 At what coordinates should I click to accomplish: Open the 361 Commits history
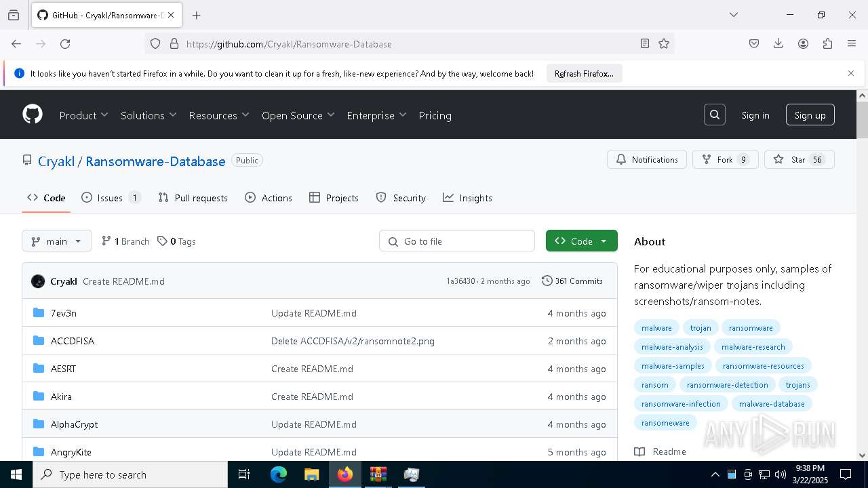tap(572, 281)
